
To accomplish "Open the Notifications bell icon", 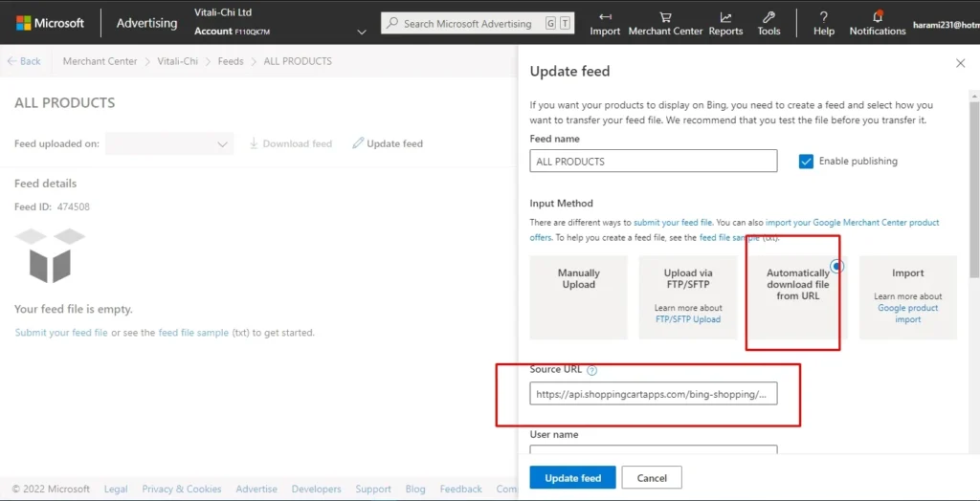I will point(878,17).
